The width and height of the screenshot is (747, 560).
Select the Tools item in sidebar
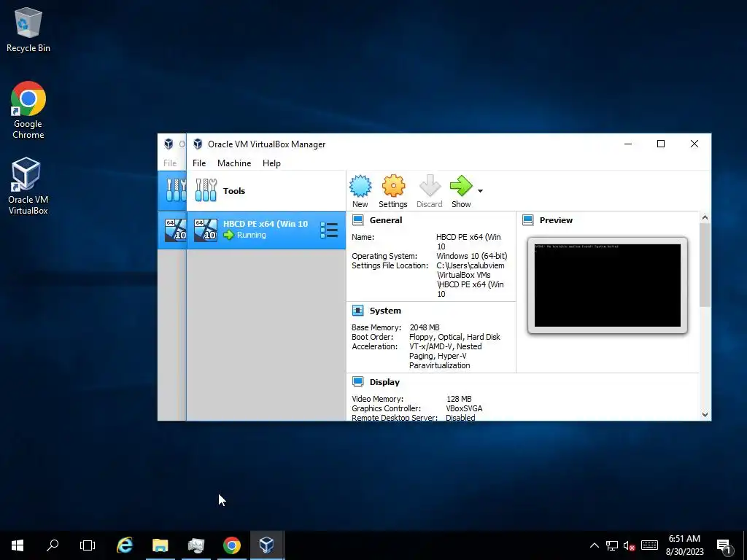tap(266, 191)
